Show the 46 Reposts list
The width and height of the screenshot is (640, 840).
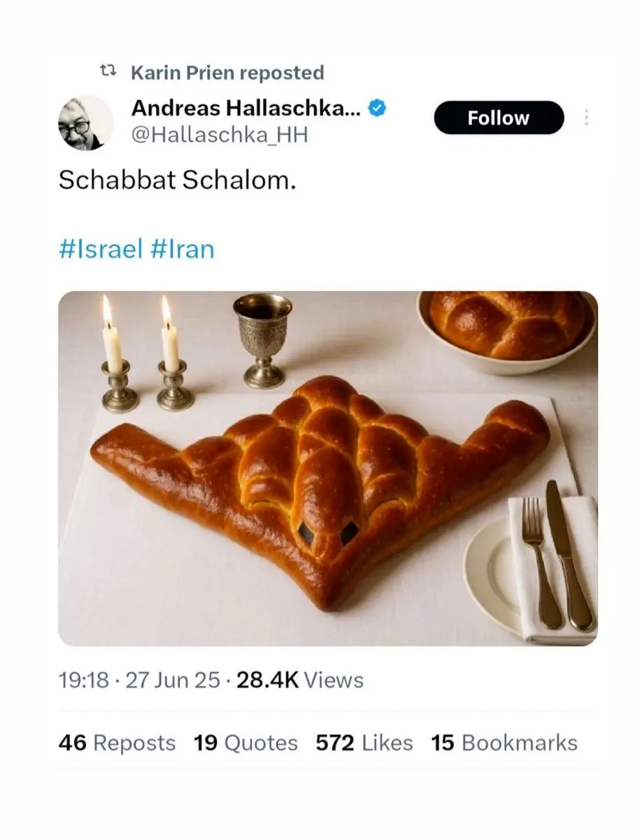click(x=117, y=743)
